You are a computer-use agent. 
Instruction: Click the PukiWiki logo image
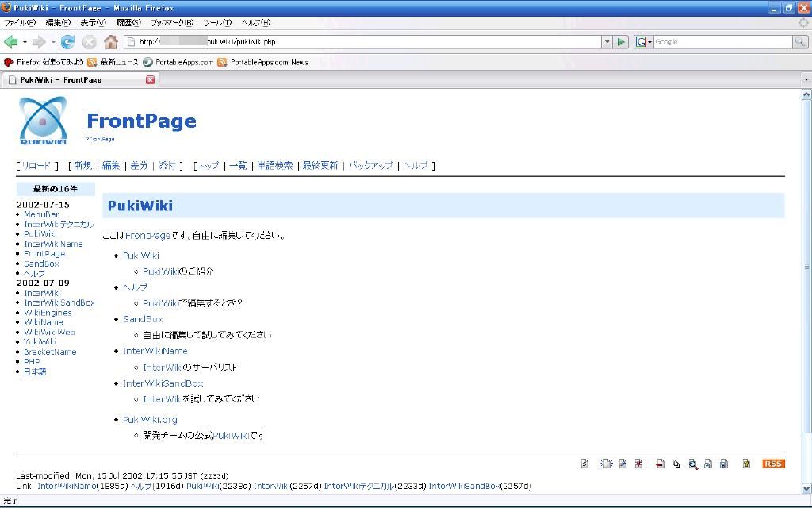tap(43, 121)
